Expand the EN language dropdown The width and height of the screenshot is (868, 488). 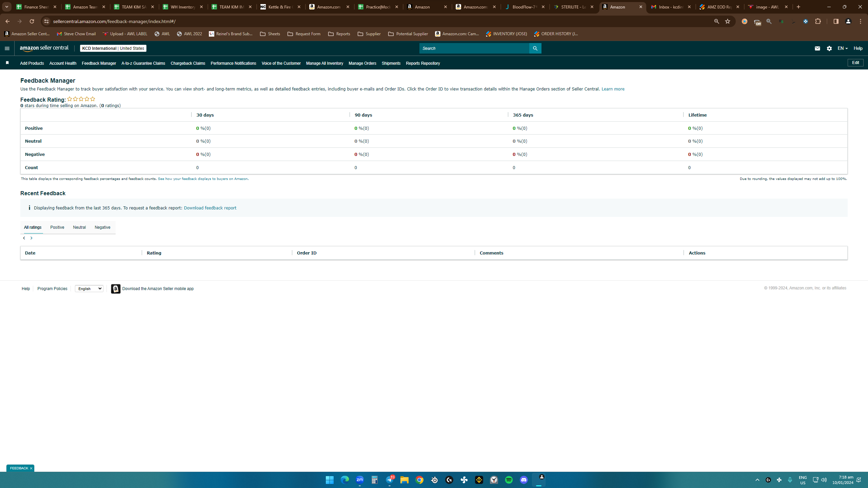(x=843, y=48)
